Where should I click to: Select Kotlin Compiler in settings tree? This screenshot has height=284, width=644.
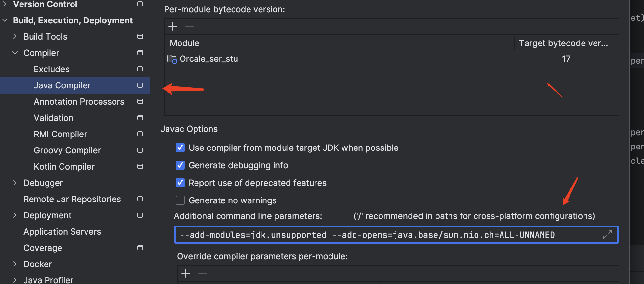coord(64,167)
